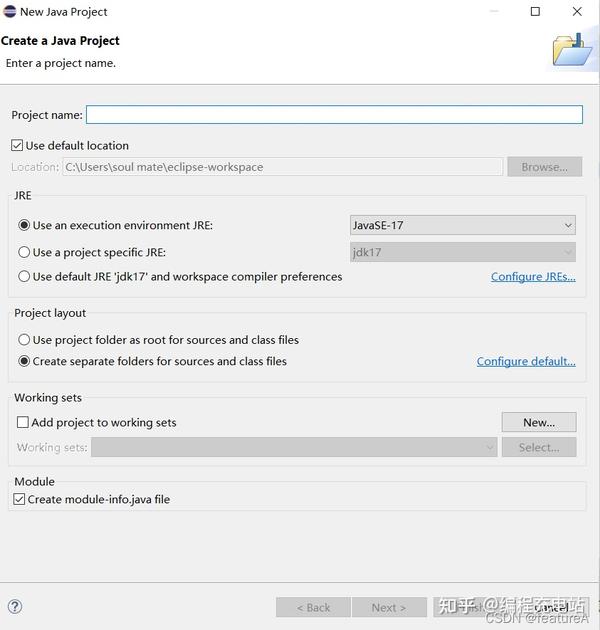The height and width of the screenshot is (630, 600).
Task: Uncheck Use default location checkbox
Action: [x=17, y=145]
